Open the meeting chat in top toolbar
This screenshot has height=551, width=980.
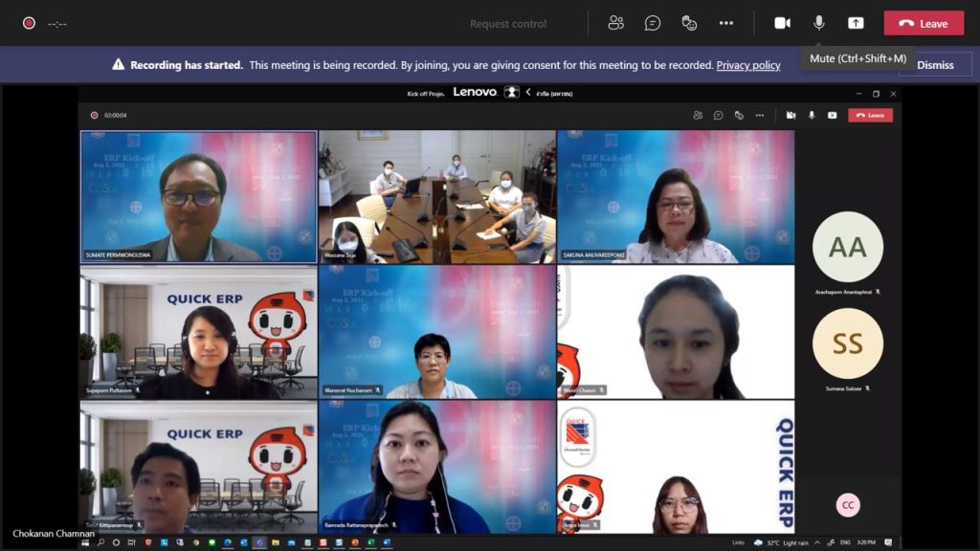(x=653, y=23)
